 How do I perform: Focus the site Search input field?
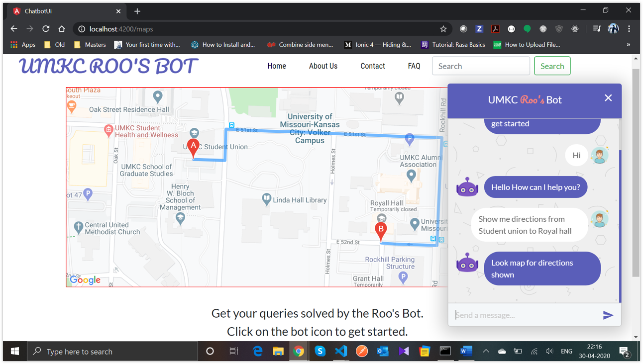[481, 66]
